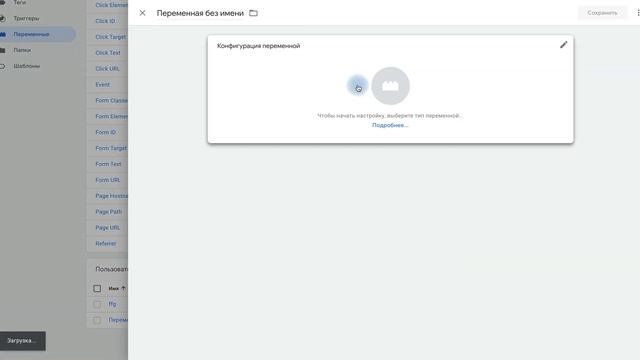Viewport: 640px width, 360px height.
Task: Select the Form Text variable row
Action: [x=107, y=164]
